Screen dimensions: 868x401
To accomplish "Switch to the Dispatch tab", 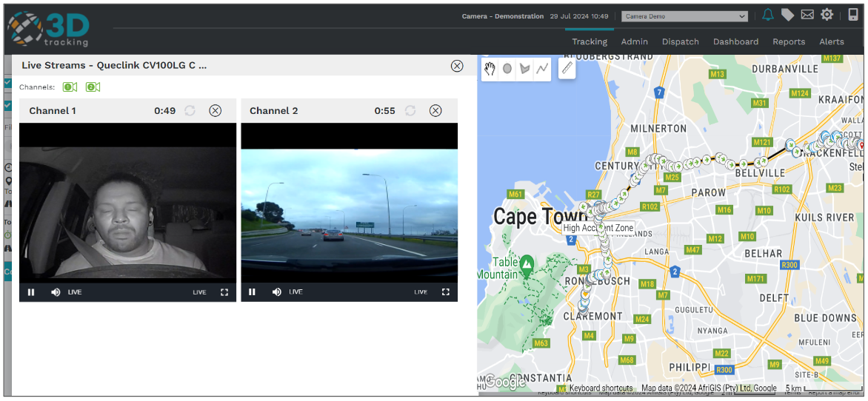I will tap(680, 42).
